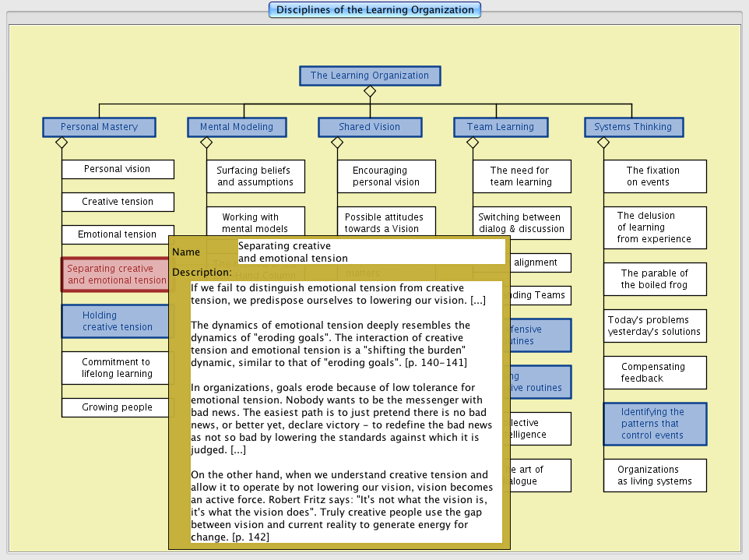Click diamond connector below Personal Mastery
This screenshot has height=560, width=749.
(62, 143)
